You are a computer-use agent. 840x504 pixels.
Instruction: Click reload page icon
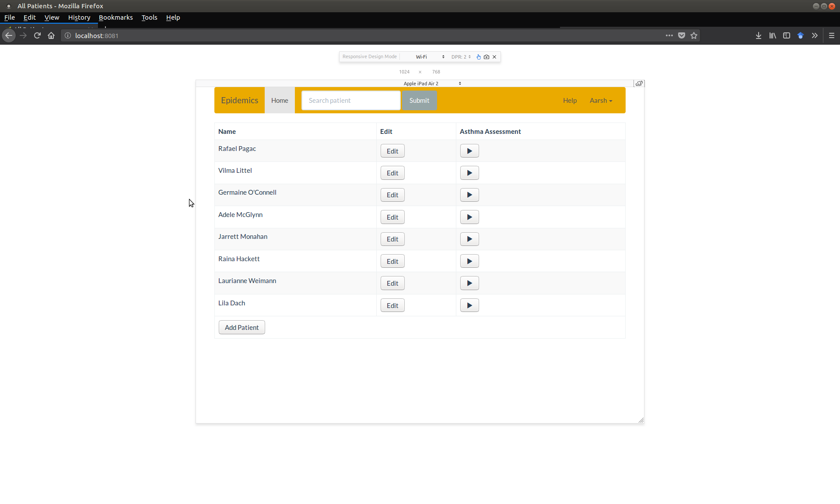click(37, 36)
